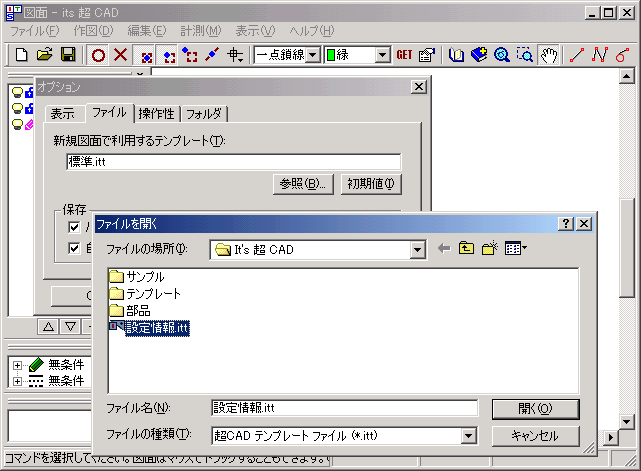641x471 pixels.
Task: Toggle the second layer's blue lock icon
Action: point(29,108)
